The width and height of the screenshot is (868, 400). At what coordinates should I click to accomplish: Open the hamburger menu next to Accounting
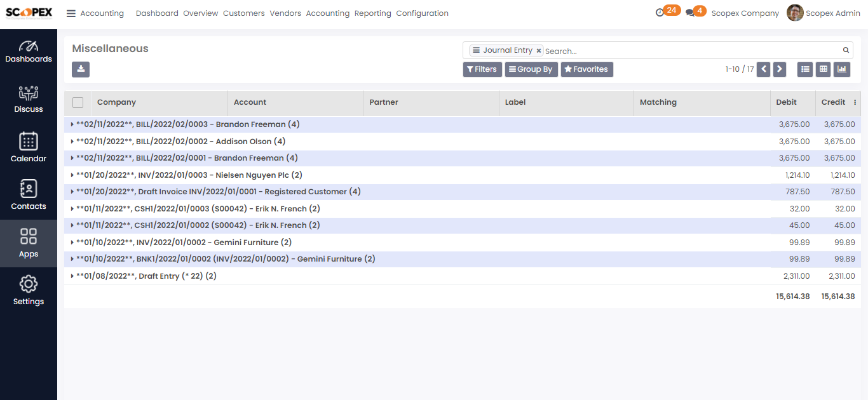click(71, 13)
